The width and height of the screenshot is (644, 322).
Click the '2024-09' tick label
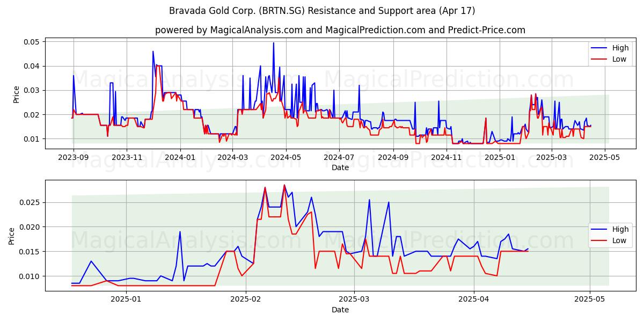[x=393, y=157]
